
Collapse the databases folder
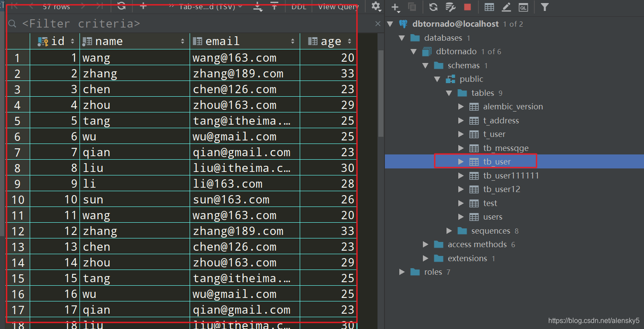point(402,38)
